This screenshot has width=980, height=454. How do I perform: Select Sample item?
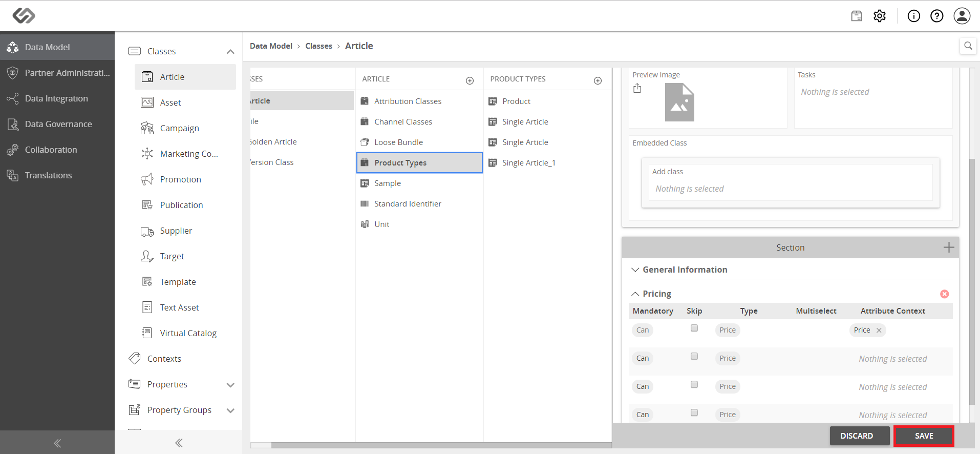tap(419, 183)
